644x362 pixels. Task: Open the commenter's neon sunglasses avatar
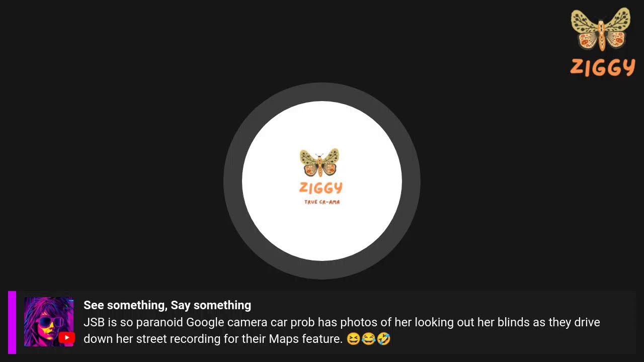coord(49,322)
